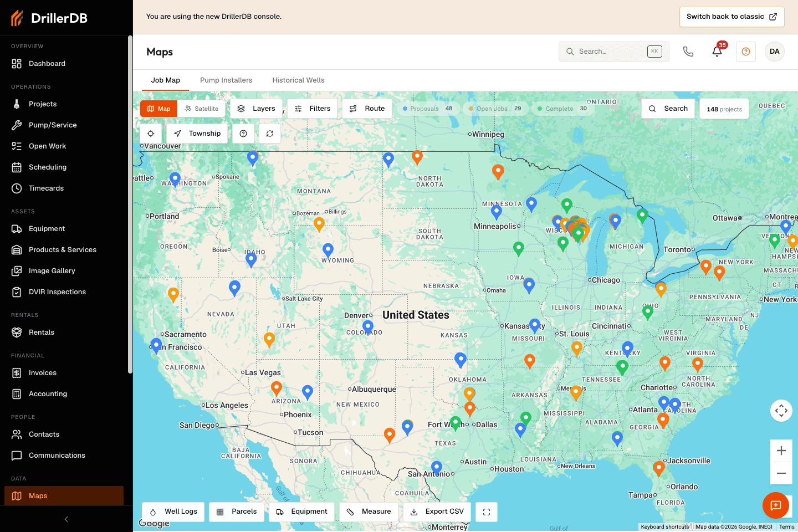Screen dimensions: 798x532
Task: Open the Route planner
Action: pyautogui.click(x=367, y=109)
